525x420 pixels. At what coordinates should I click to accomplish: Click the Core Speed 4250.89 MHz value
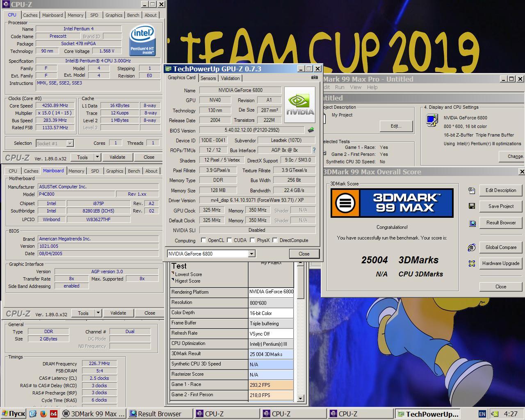point(55,105)
